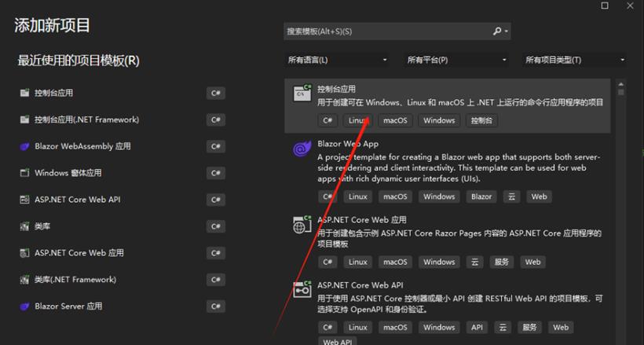Viewport: 644px width, 345px height.
Task: Choose recent 类库 text
Action: pyautogui.click(x=42, y=226)
